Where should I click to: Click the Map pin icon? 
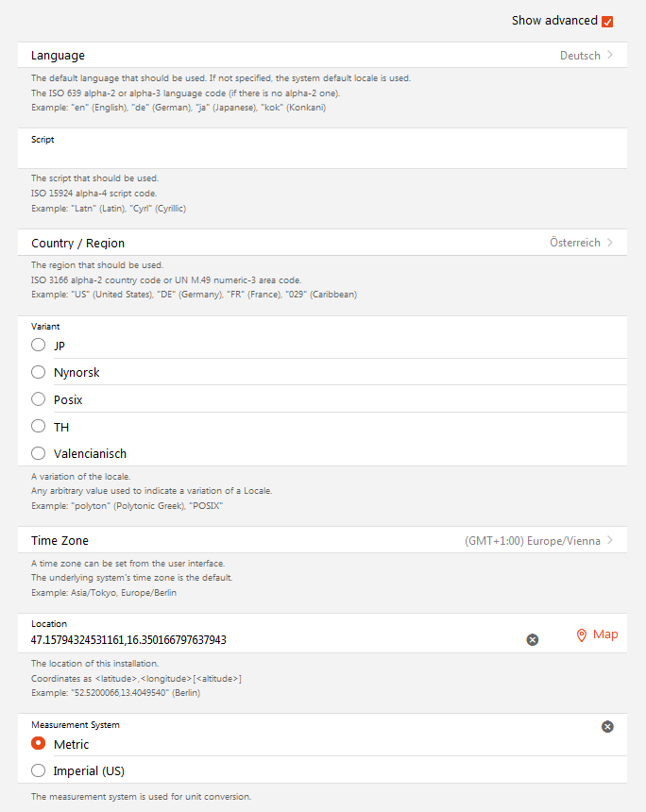582,635
